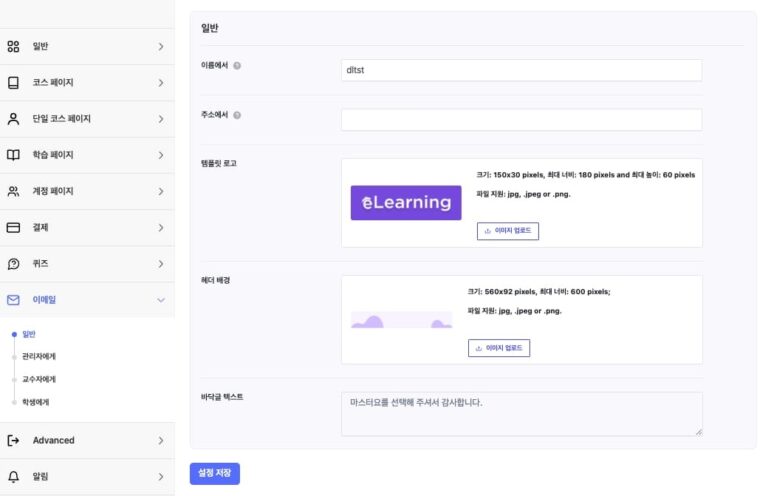768x496 pixels.
Task: Select 학생에게 email submenu item
Action: point(36,402)
